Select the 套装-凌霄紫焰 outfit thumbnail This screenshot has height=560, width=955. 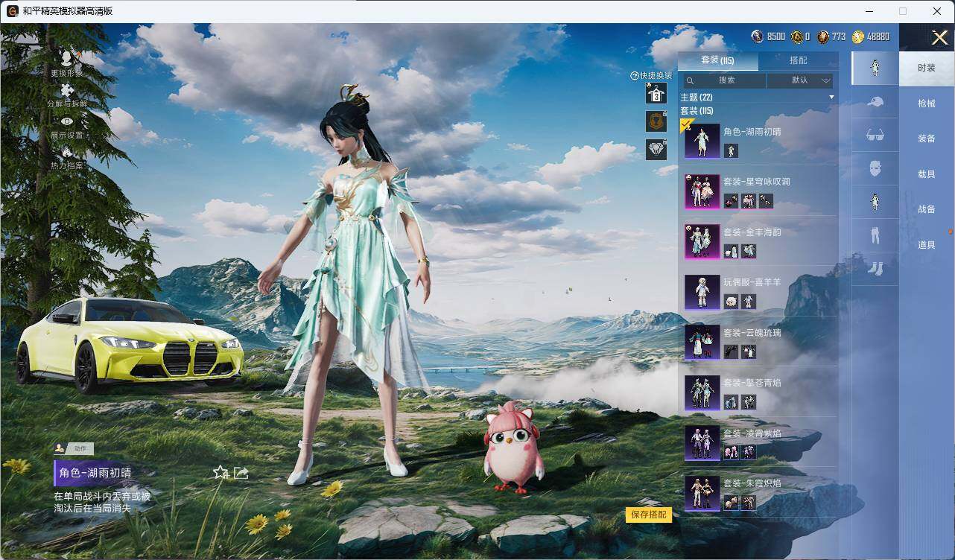click(702, 443)
